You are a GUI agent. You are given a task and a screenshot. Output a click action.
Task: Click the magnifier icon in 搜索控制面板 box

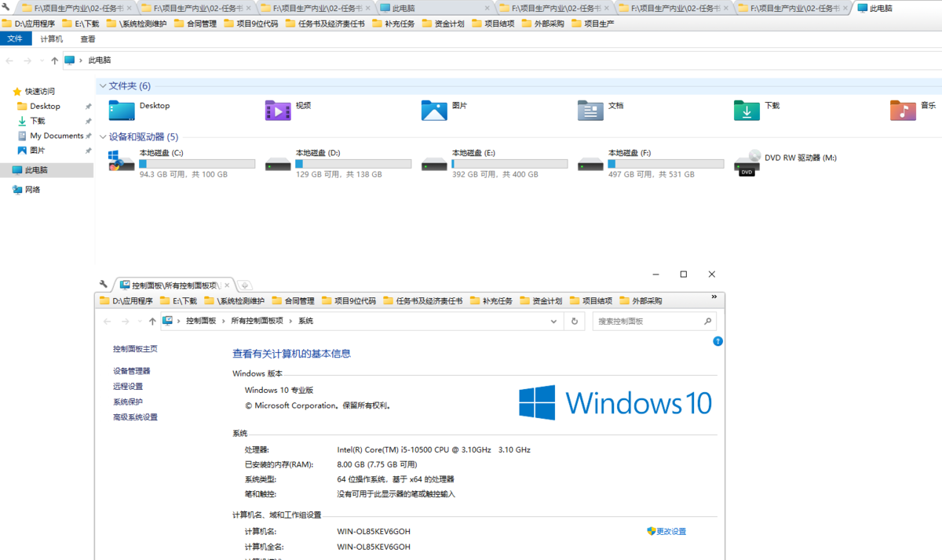click(707, 321)
